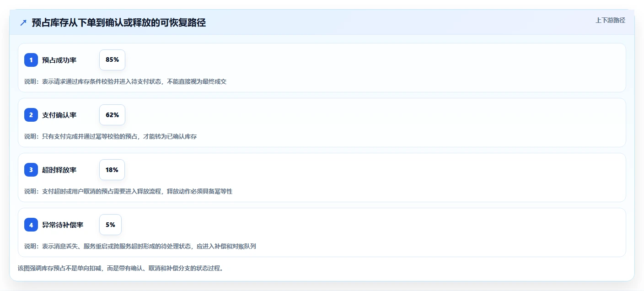Image resolution: width=644 pixels, height=291 pixels.
Task: Click the 5% value box
Action: coord(110,225)
